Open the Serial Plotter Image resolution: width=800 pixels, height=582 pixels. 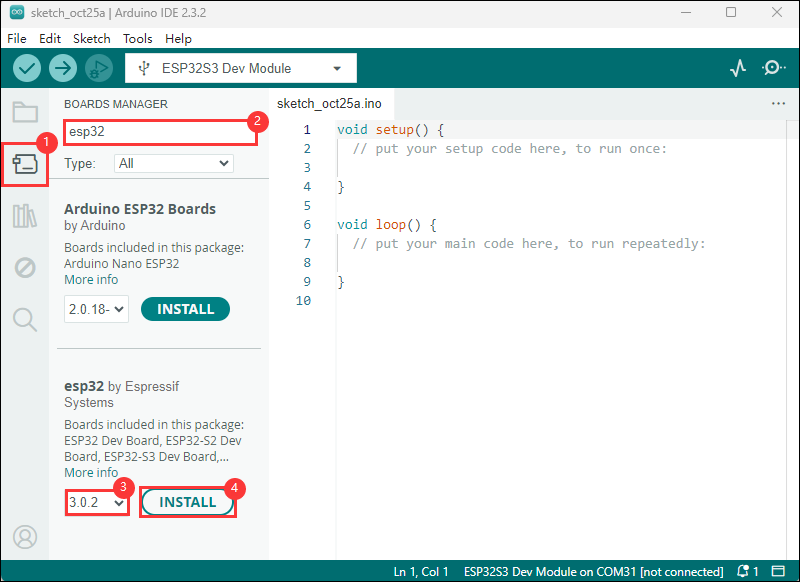pos(738,68)
